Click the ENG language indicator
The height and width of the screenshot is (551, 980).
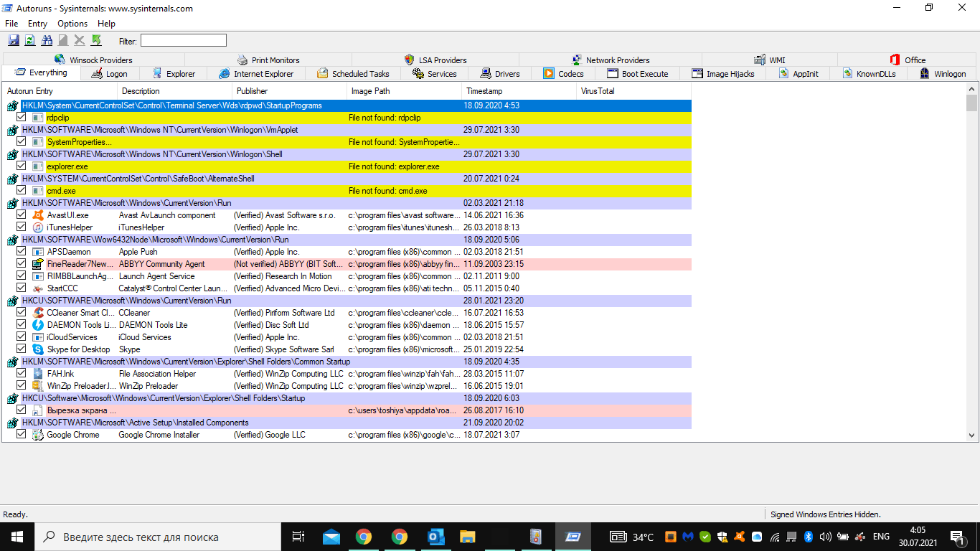tap(881, 537)
